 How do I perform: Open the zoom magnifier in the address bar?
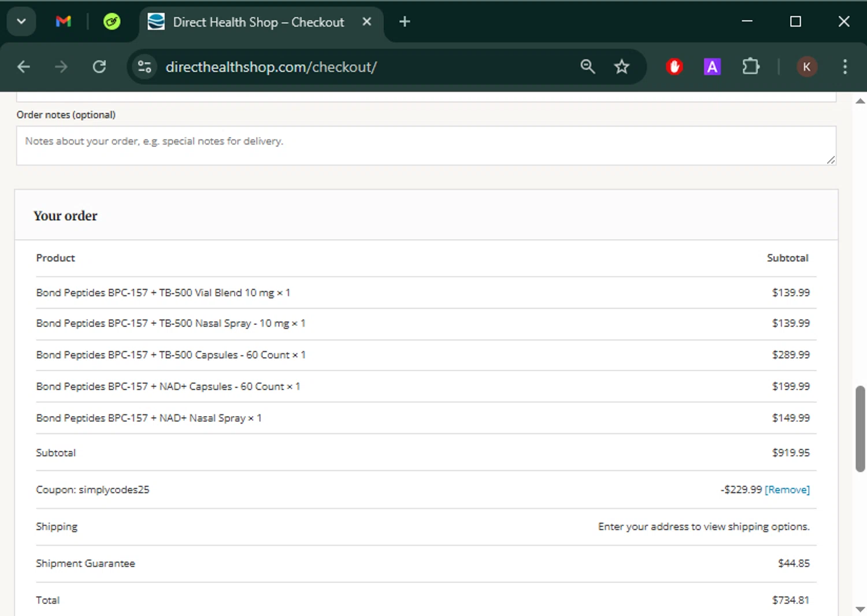click(x=587, y=67)
